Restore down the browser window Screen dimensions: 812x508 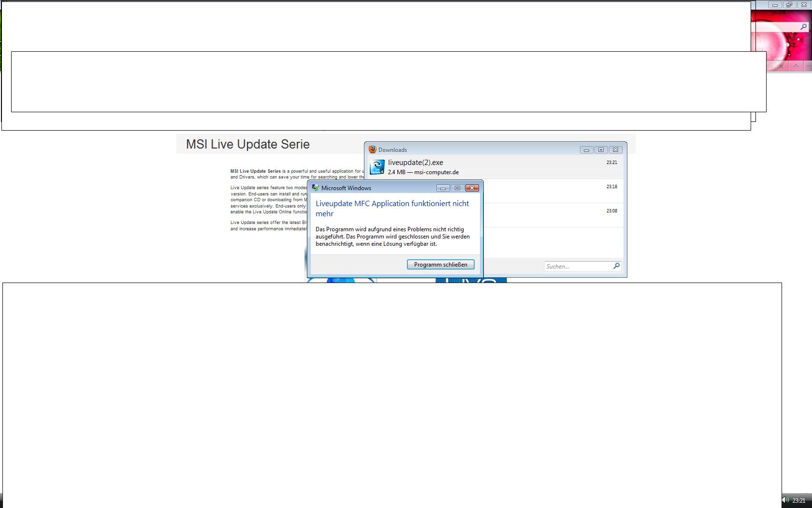(789, 5)
